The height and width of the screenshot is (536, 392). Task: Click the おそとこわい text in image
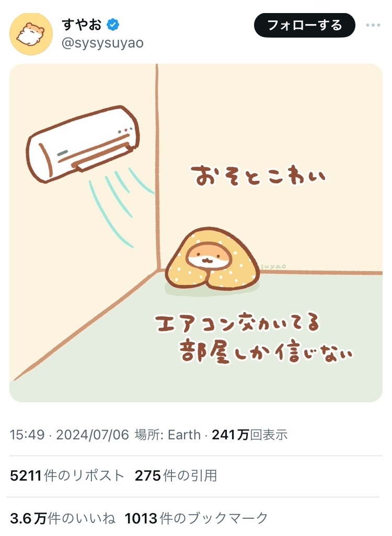[258, 176]
